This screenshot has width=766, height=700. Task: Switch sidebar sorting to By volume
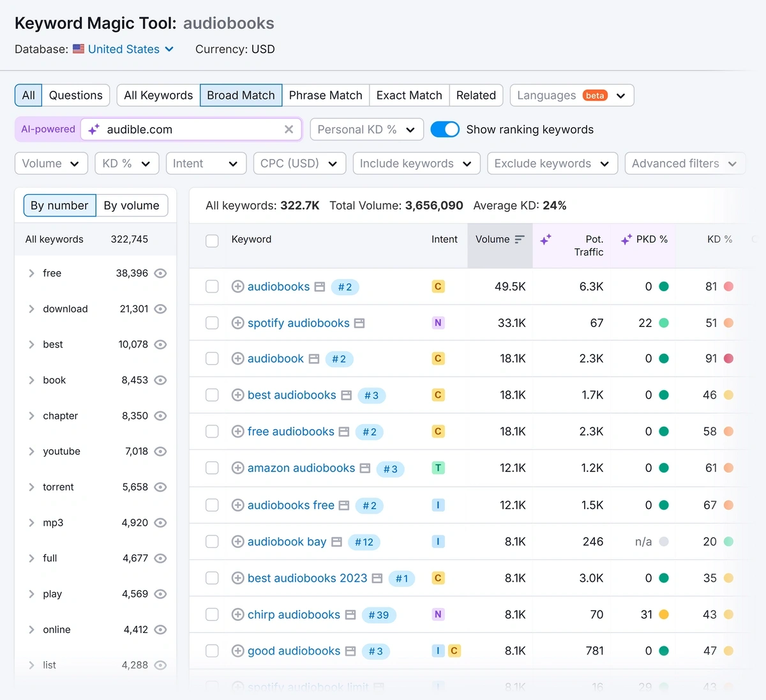tap(131, 205)
